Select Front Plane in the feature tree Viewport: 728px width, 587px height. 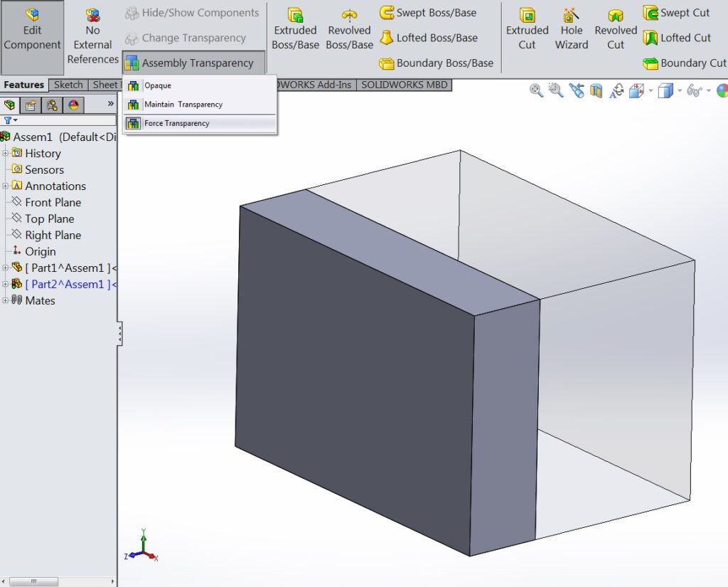52,202
